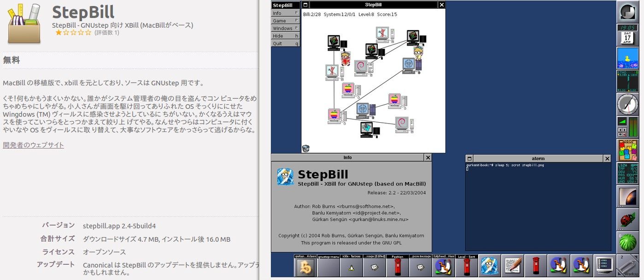
Task: Click the exploding Bill character
Action: [x=345, y=59]
